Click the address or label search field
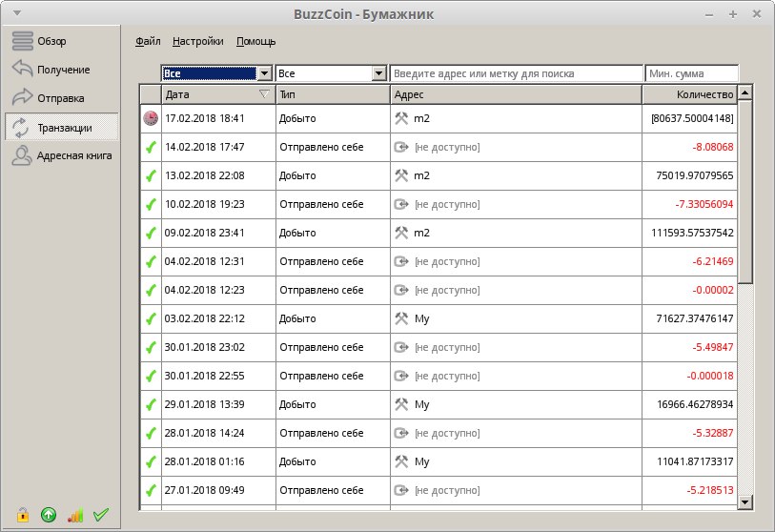The image size is (775, 532). [x=516, y=73]
